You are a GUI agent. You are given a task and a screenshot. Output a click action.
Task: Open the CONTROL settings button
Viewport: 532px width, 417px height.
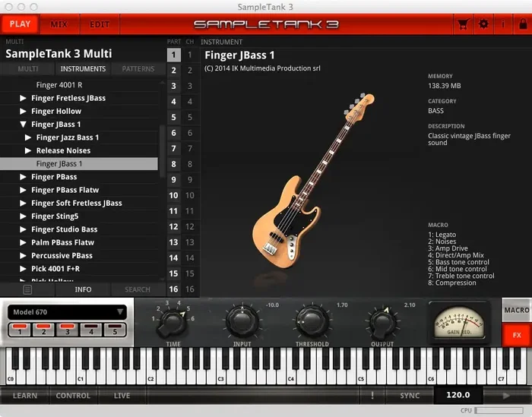pos(73,395)
